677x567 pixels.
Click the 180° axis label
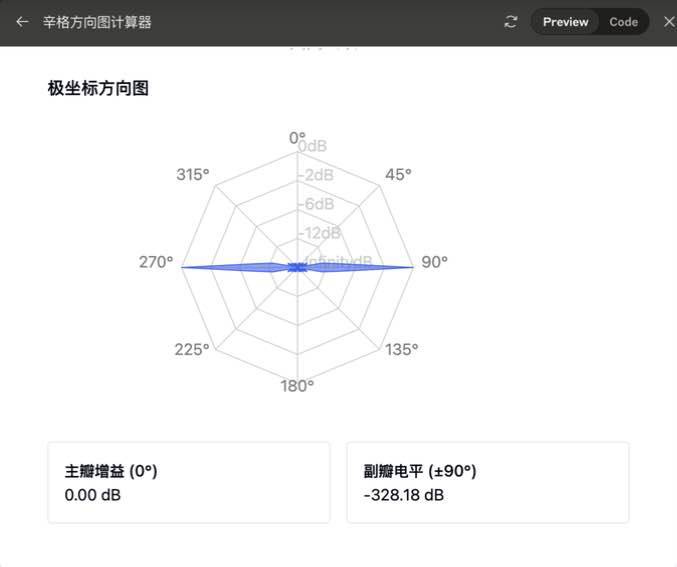297,386
